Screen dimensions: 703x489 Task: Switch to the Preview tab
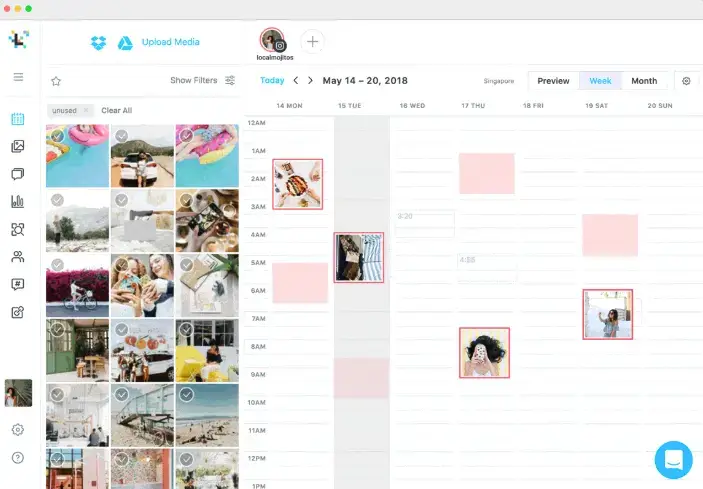coord(553,81)
